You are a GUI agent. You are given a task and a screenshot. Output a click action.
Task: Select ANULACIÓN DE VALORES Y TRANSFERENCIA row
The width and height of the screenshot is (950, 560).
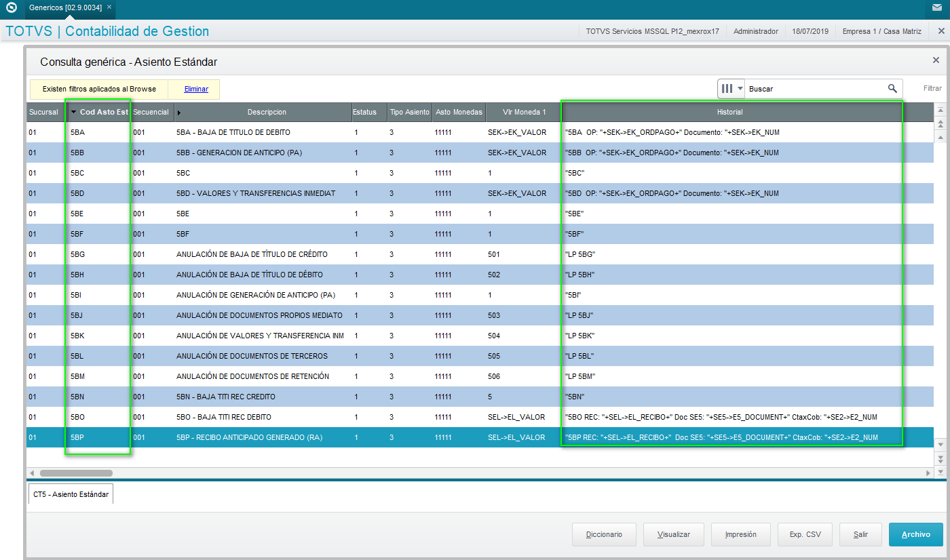pos(480,336)
